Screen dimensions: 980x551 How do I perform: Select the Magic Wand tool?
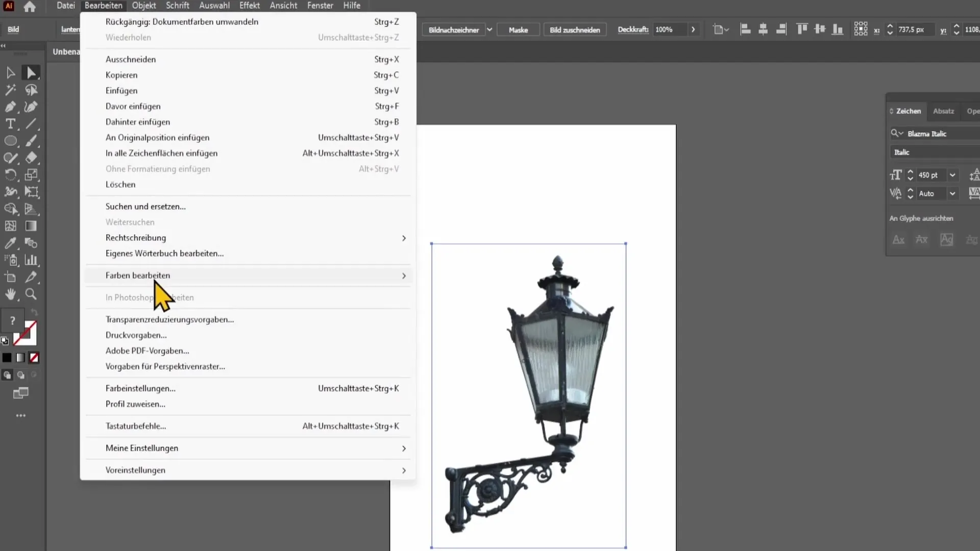click(x=10, y=90)
